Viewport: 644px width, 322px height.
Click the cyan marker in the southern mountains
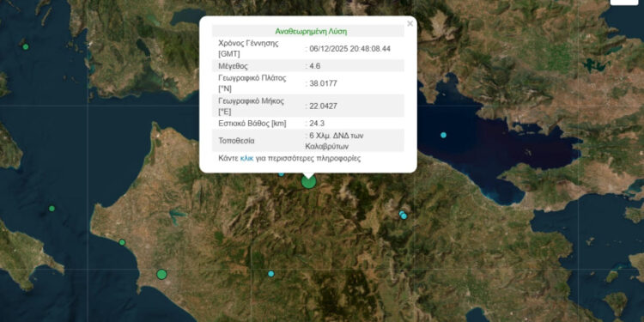pos(271,274)
